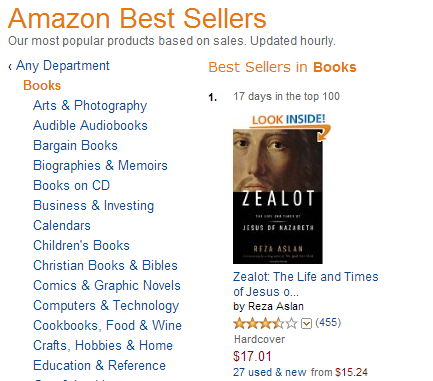433x381 pixels.
Task: Open Biographies & Memoirs category
Action: point(100,166)
